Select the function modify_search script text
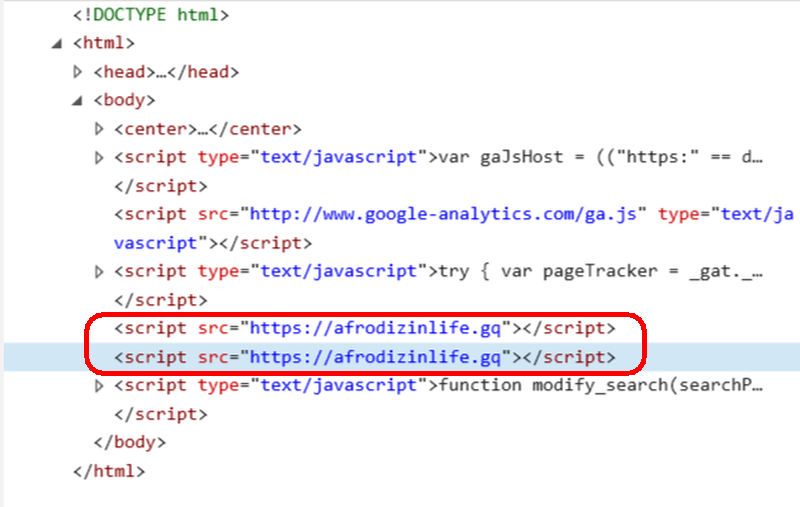The height and width of the screenshot is (507, 800). pyautogui.click(x=601, y=385)
